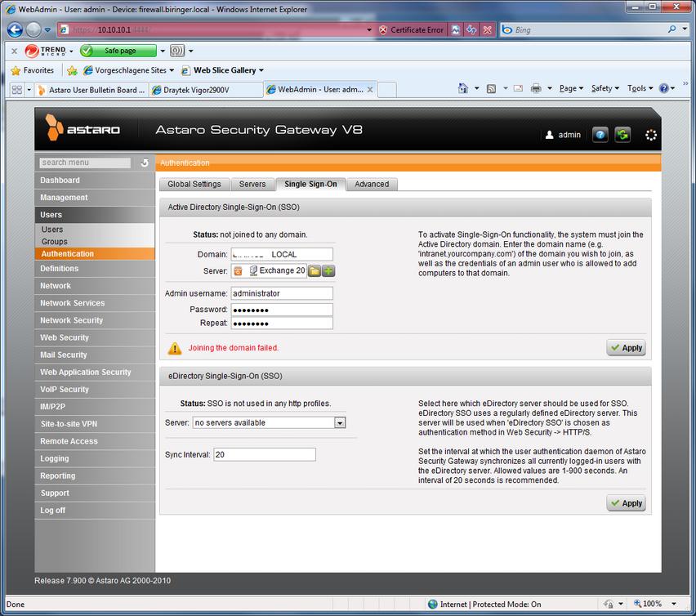696x616 pixels.
Task: Click the Repeat password field
Action: [x=282, y=323]
